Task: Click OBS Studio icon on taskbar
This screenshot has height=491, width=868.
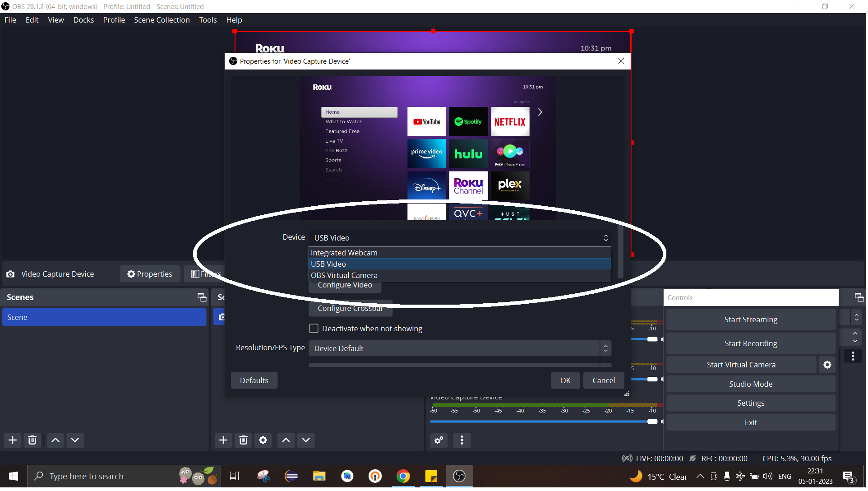Action: pos(460,477)
